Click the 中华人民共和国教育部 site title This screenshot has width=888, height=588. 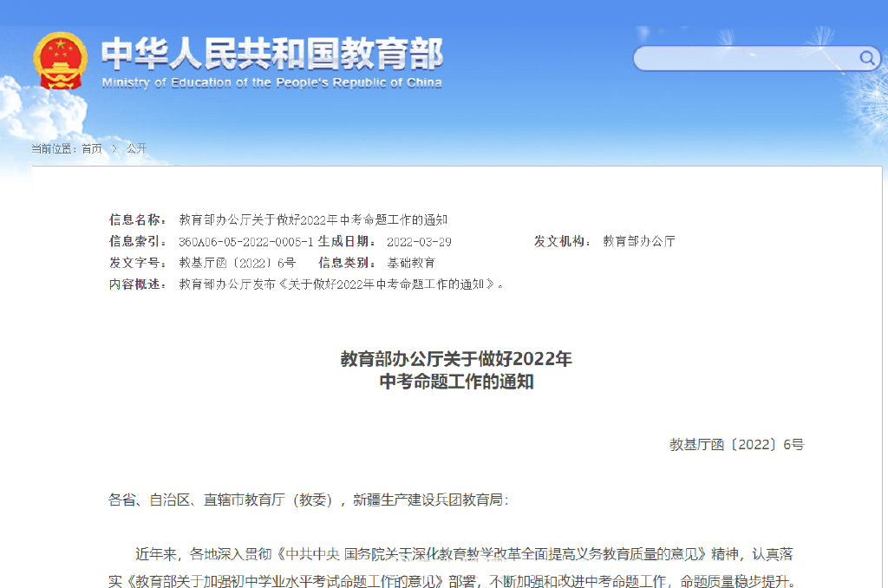(x=271, y=55)
